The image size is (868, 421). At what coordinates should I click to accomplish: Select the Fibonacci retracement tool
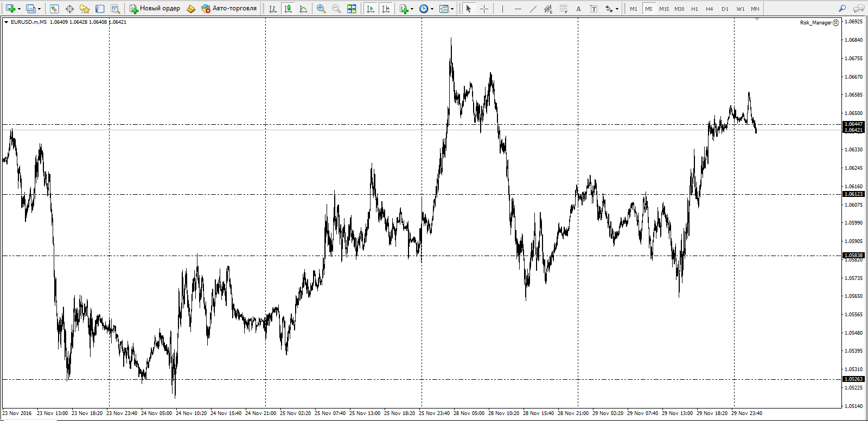(x=563, y=9)
